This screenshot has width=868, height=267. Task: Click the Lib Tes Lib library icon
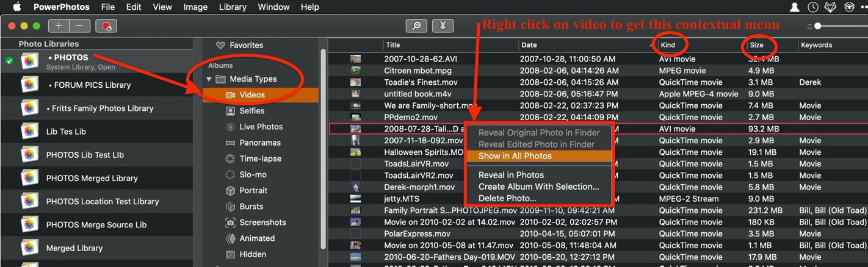[29, 131]
